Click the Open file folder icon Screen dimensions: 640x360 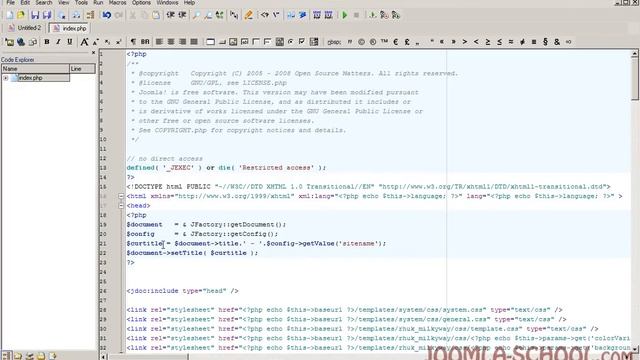coord(21,16)
